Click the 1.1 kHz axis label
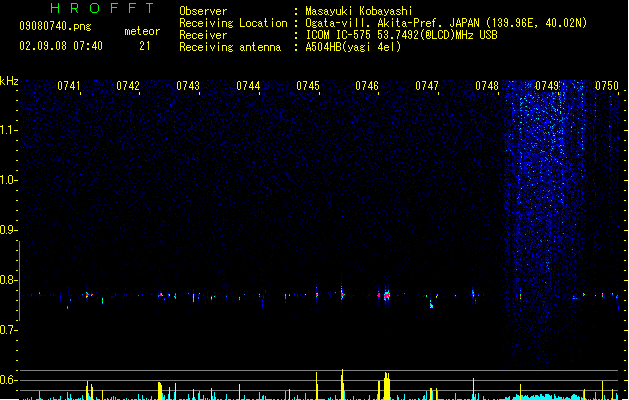Screen dimensions: 629x400 coord(8,130)
